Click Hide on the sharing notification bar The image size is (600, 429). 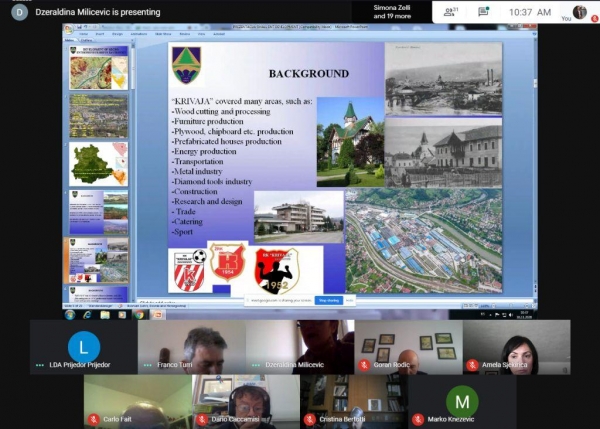[x=349, y=300]
